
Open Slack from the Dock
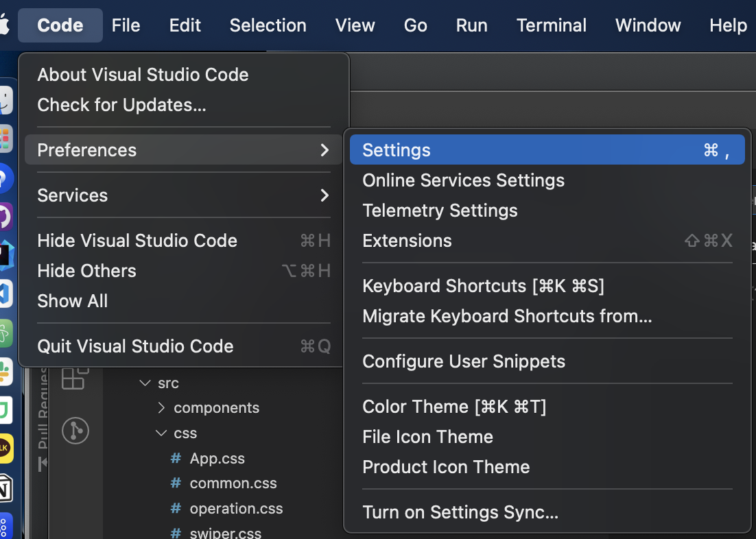tap(5, 372)
